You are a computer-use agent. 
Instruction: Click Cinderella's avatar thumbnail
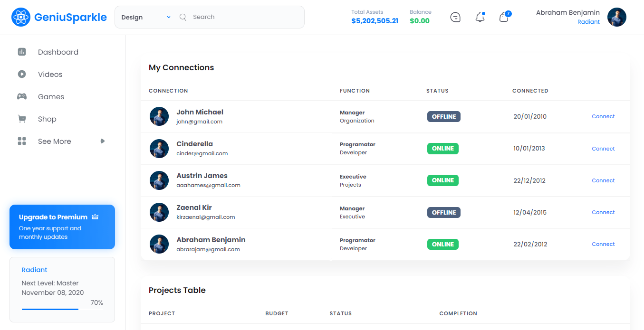159,149
